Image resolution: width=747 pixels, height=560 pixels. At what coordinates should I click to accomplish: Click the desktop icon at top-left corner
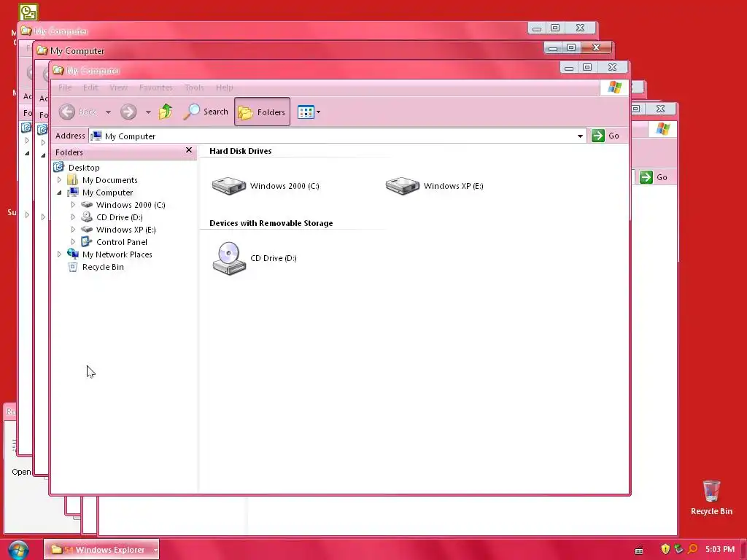tap(28, 12)
